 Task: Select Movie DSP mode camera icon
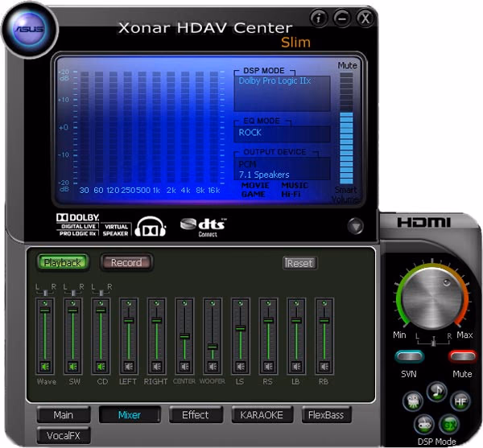[x=413, y=401]
